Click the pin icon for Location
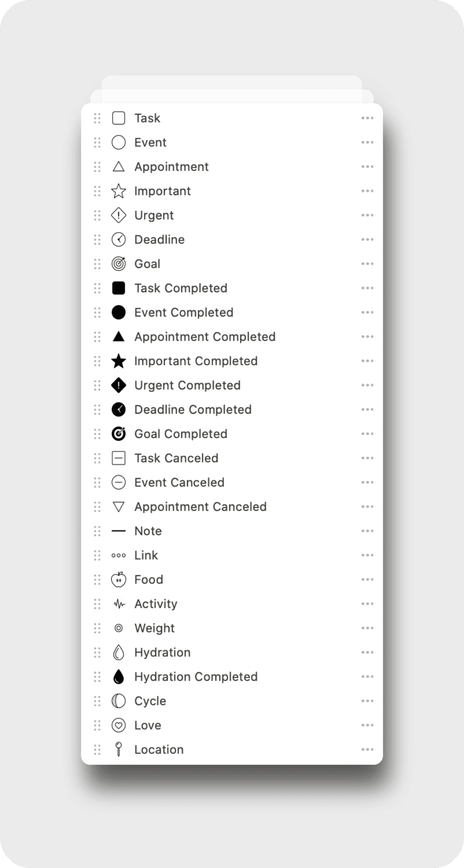Image resolution: width=464 pixels, height=868 pixels. 118,749
